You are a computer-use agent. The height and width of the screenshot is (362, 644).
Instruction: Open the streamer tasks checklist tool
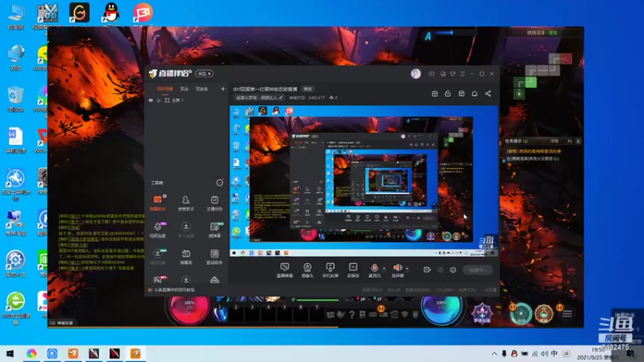(x=214, y=203)
